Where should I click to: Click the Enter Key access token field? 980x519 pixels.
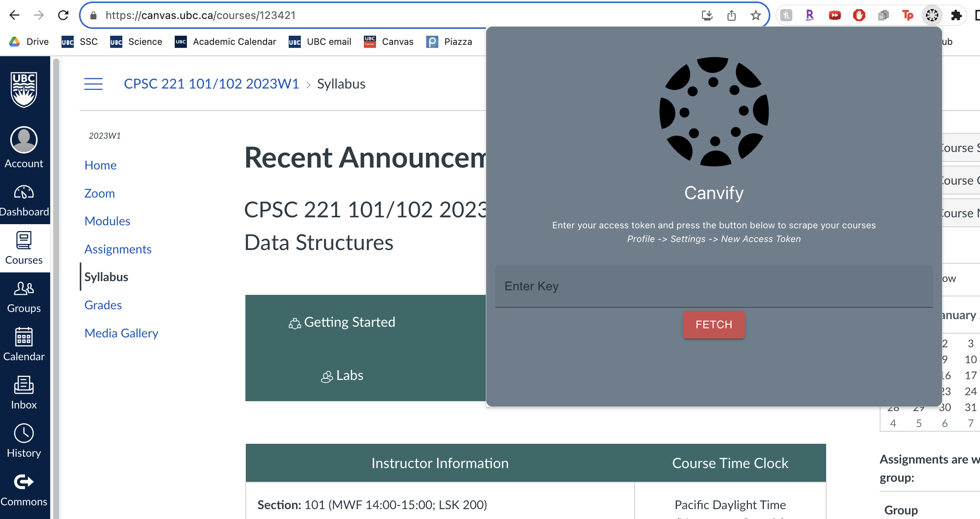tap(714, 286)
